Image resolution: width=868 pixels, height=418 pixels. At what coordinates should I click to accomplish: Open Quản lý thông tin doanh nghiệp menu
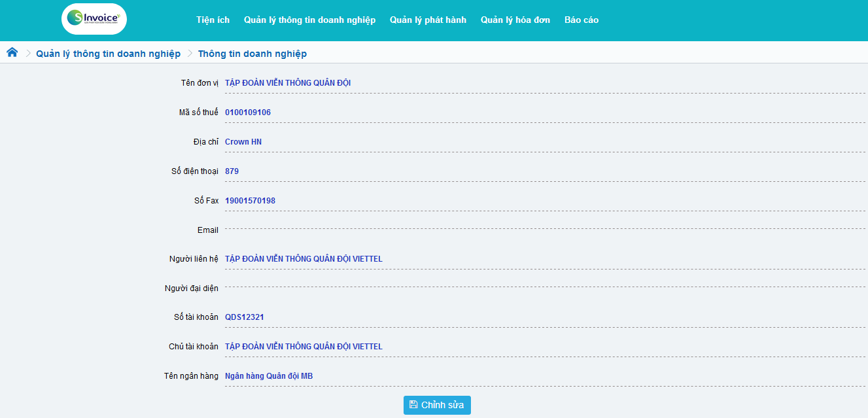(x=309, y=20)
